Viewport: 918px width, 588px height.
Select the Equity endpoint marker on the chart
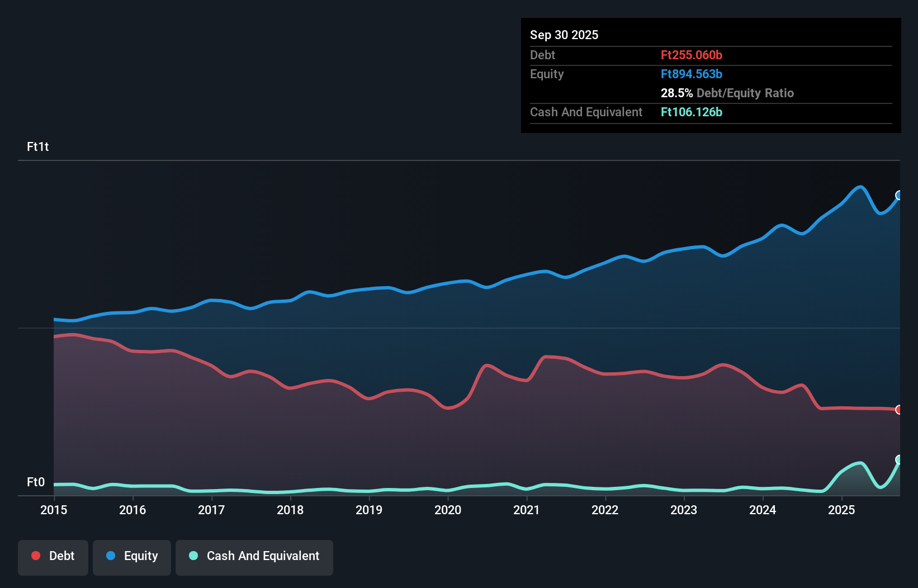[899, 196]
